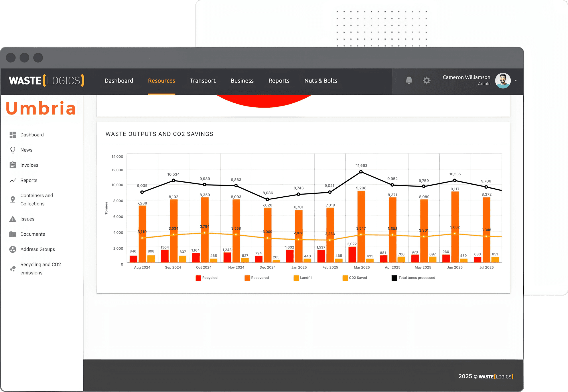Open Recycling and CO2 emissions page
The image size is (568, 392).
tap(41, 269)
